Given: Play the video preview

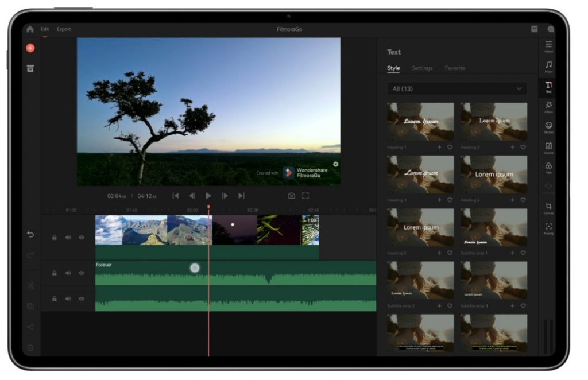Looking at the screenshot, I should coord(208,196).
